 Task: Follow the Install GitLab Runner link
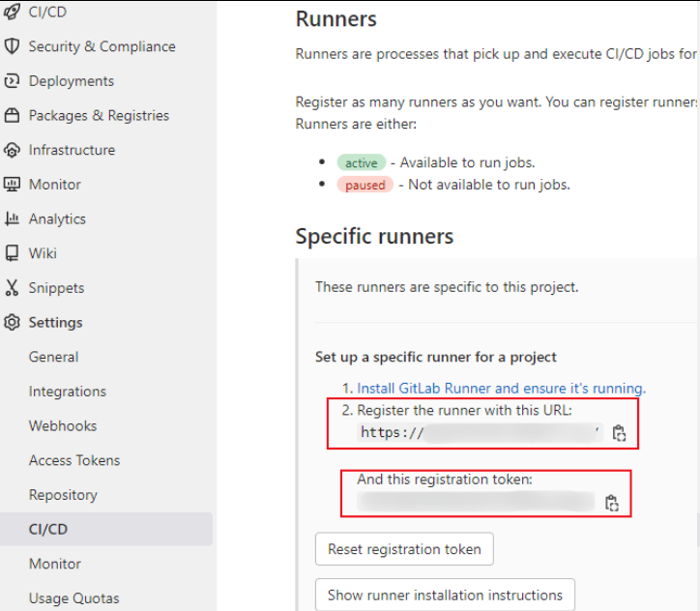(x=501, y=388)
